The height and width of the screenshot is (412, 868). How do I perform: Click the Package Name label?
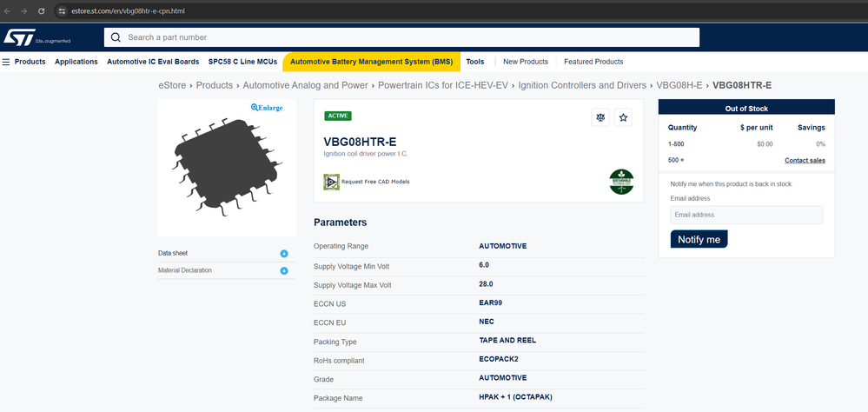[338, 398]
